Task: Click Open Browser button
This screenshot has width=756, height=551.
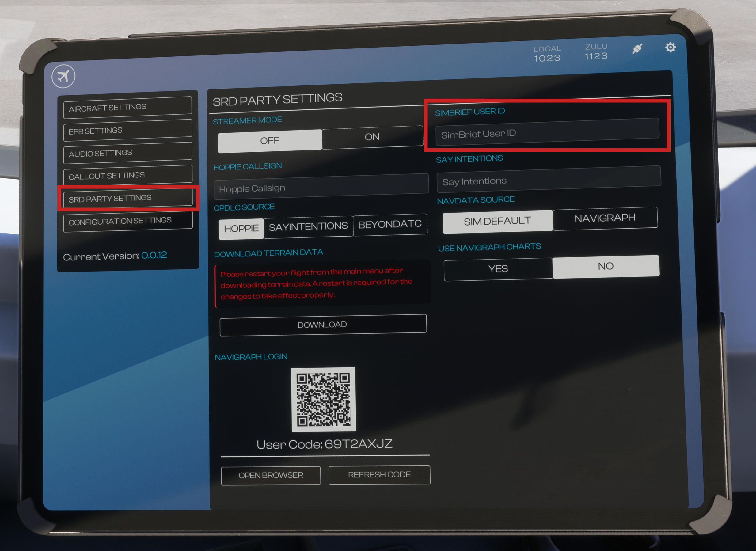Action: (271, 475)
